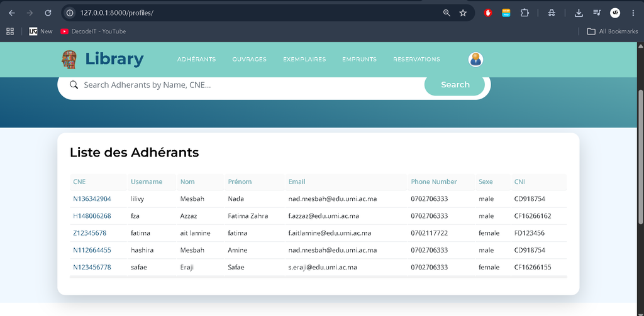
Task: Go back with the browser back arrow
Action: click(12, 13)
